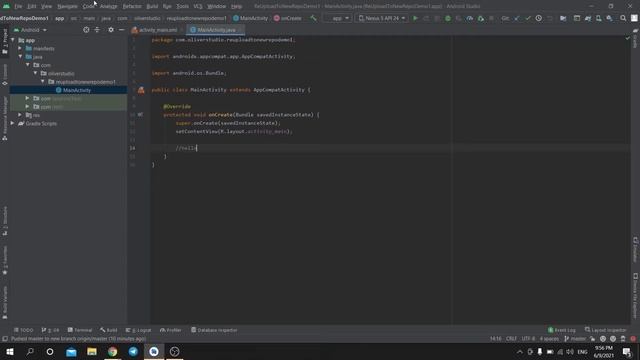Expand Gradle Scripts node
This screenshot has width=640, height=360.
click(x=13, y=123)
